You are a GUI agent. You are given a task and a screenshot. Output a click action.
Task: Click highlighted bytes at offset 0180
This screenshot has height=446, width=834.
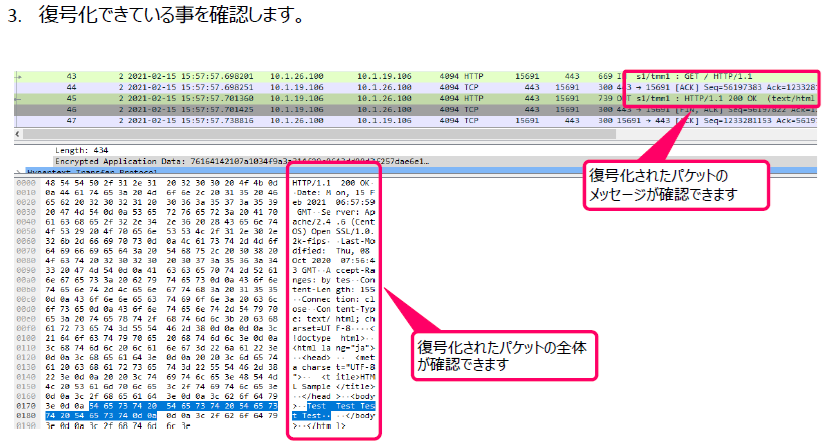point(101,416)
